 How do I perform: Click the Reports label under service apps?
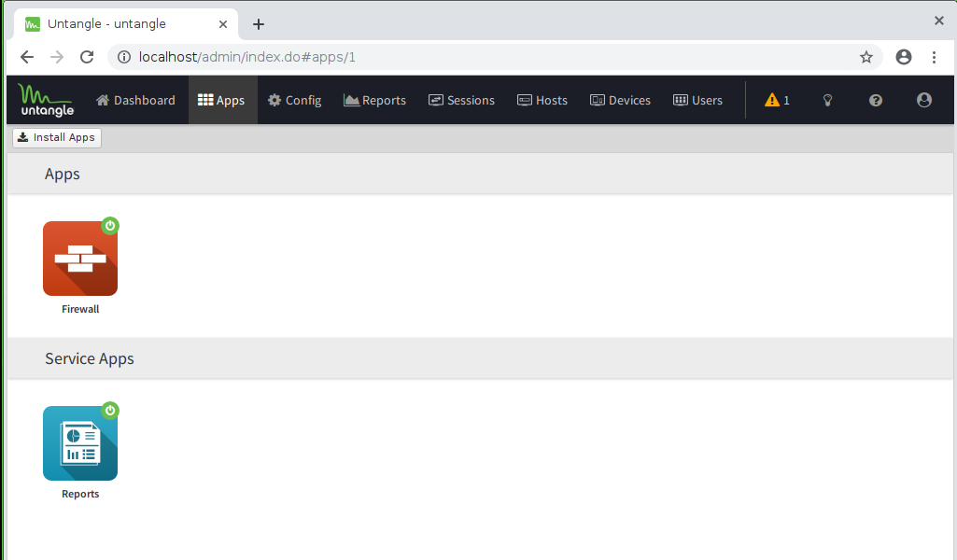click(80, 494)
